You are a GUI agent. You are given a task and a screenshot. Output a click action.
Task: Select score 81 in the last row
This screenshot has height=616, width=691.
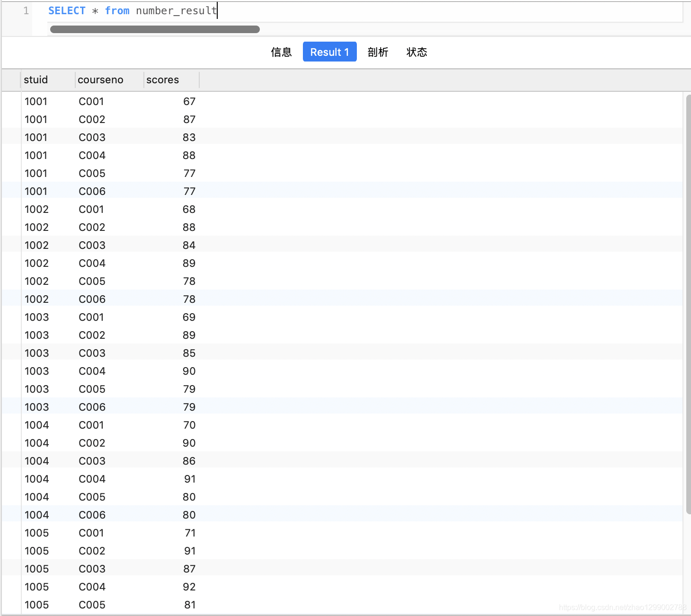coord(190,605)
